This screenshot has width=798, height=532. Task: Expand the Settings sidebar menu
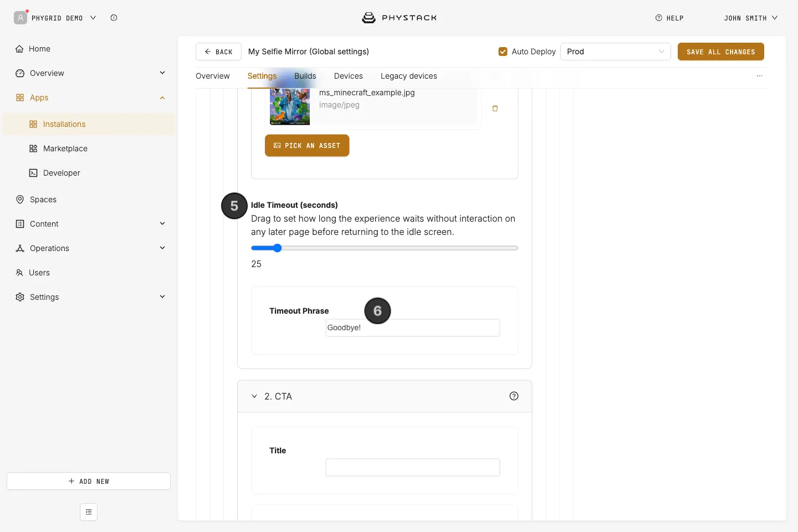click(x=162, y=297)
